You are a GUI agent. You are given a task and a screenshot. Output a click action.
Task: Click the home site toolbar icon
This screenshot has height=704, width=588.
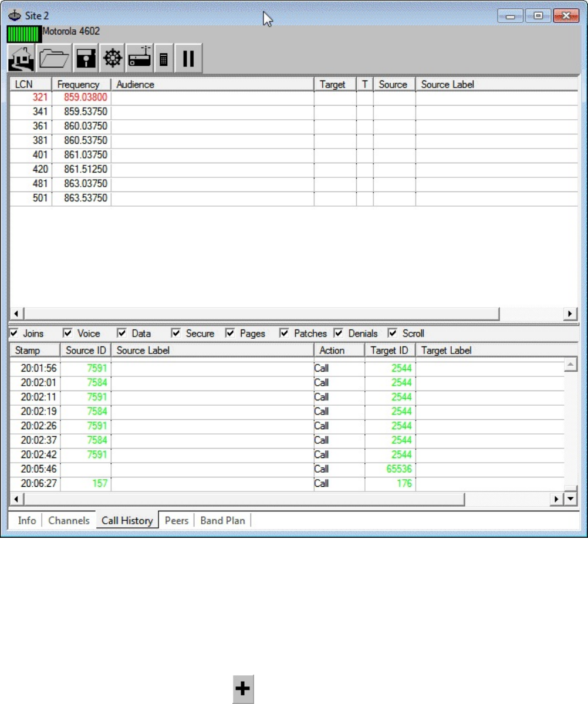pyautogui.click(x=21, y=58)
